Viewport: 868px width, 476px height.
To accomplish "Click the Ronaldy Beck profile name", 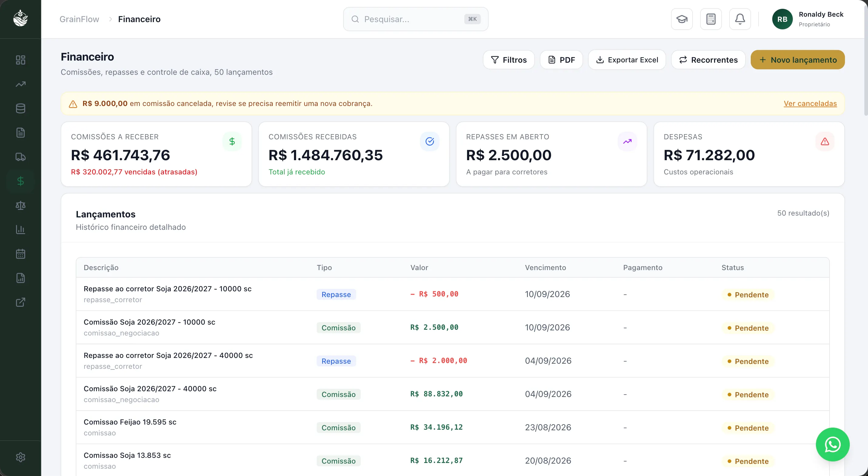I will point(821,15).
